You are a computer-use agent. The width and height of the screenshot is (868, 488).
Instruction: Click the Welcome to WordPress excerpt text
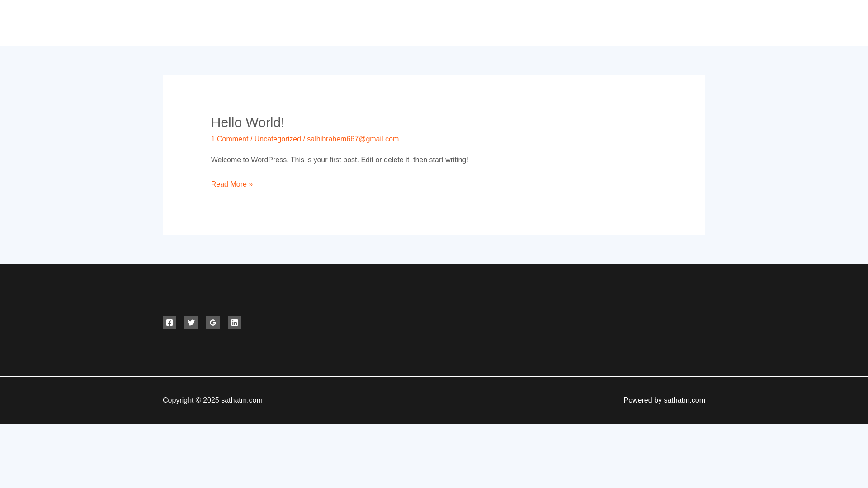point(340,160)
